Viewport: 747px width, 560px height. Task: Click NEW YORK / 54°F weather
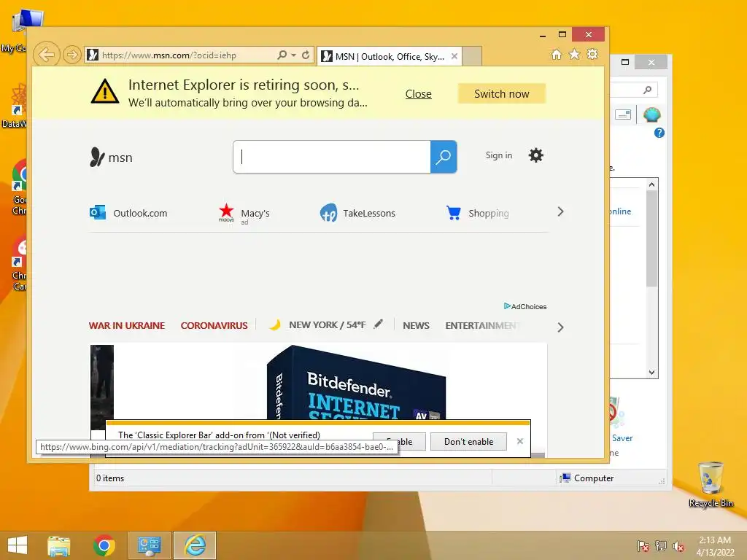[x=328, y=325]
